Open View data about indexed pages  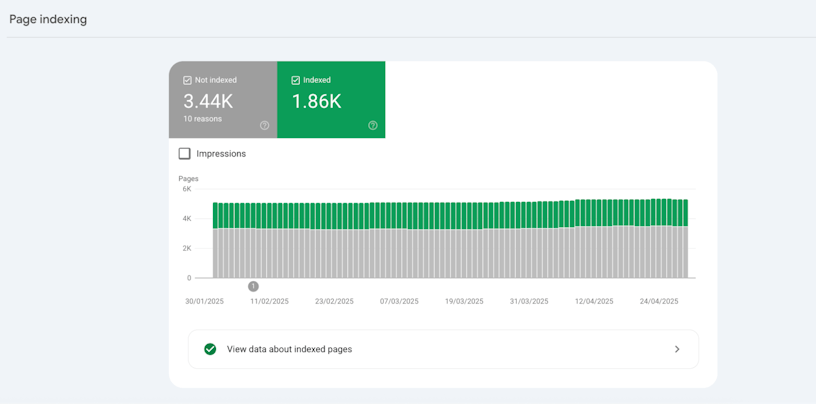point(289,349)
